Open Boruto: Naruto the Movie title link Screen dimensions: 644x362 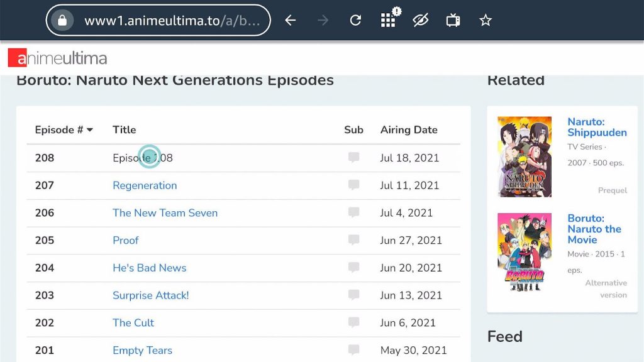(x=594, y=229)
